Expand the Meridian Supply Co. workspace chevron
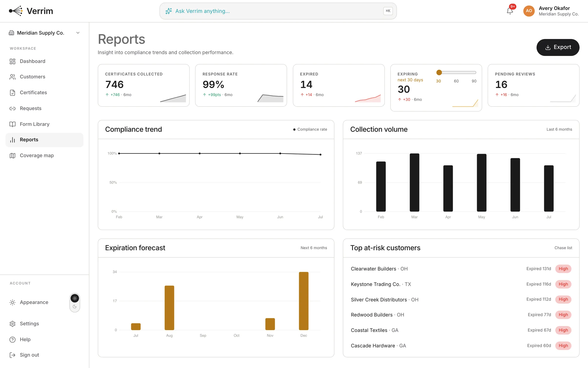Image resolution: width=588 pixels, height=368 pixels. click(x=78, y=33)
